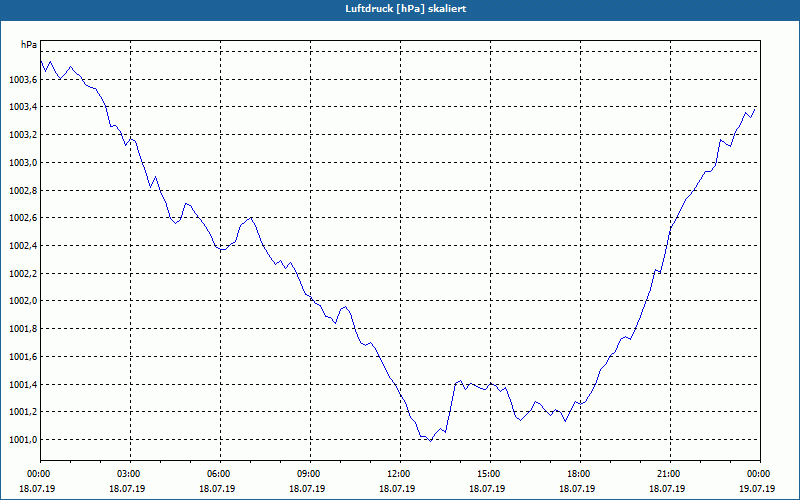Click the 12:00 time label

pos(400,474)
